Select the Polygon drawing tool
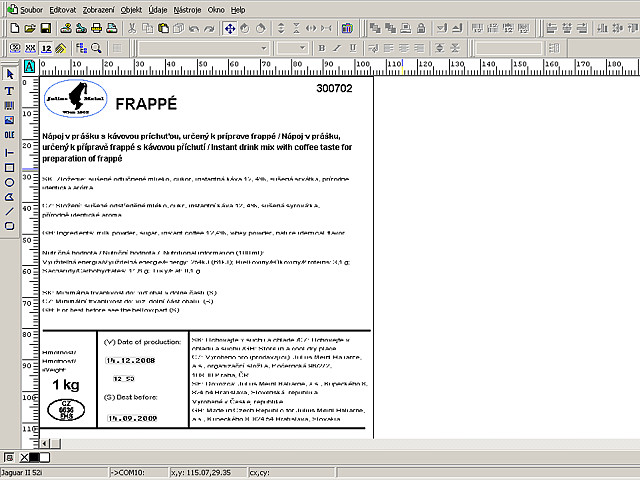The image size is (640, 480). click(x=9, y=197)
